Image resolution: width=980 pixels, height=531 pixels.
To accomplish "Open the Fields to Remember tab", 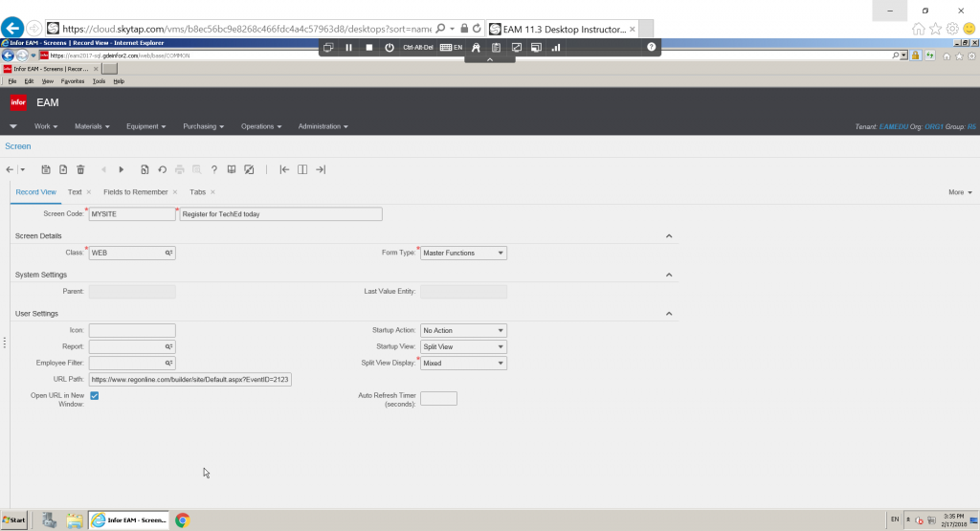I will tap(136, 191).
